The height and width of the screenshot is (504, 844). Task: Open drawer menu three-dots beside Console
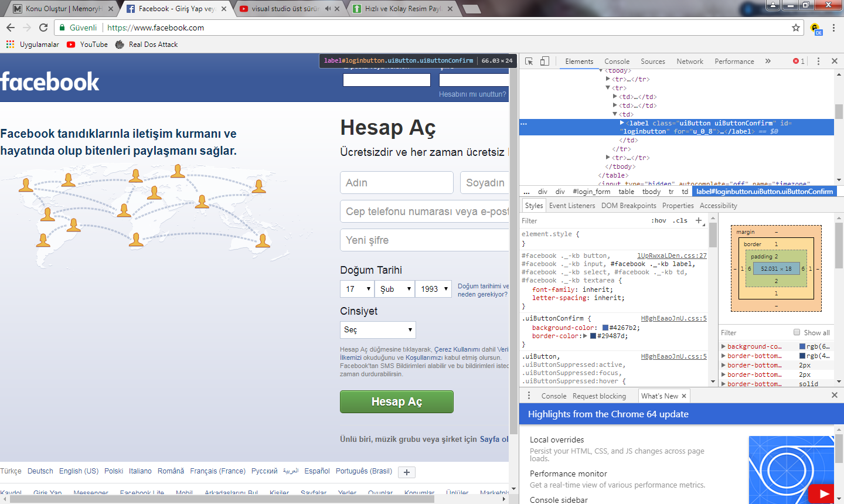tap(529, 396)
